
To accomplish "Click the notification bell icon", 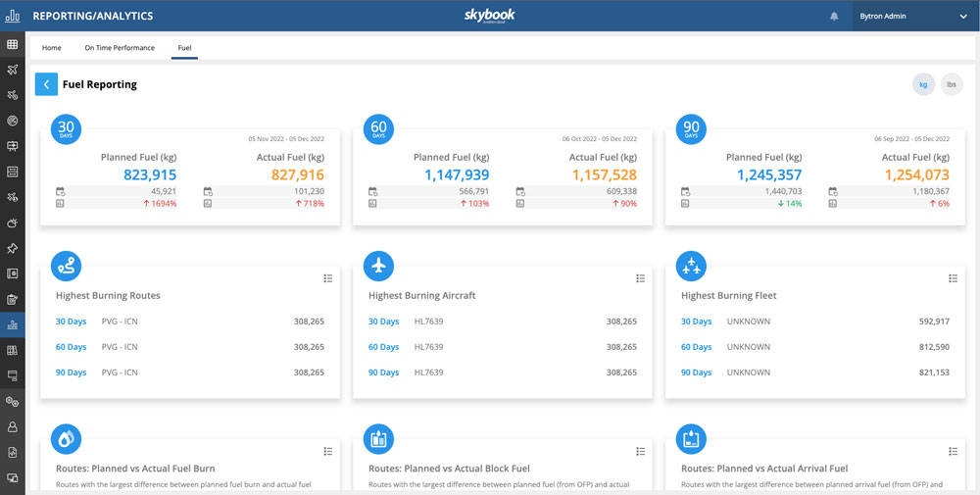I will pyautogui.click(x=834, y=17).
